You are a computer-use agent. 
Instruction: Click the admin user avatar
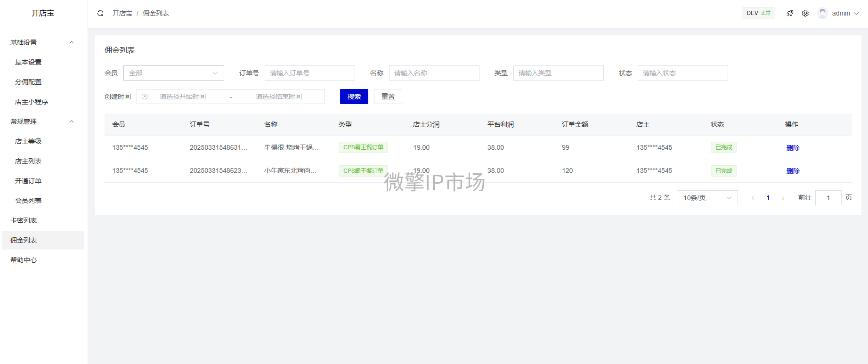(822, 13)
